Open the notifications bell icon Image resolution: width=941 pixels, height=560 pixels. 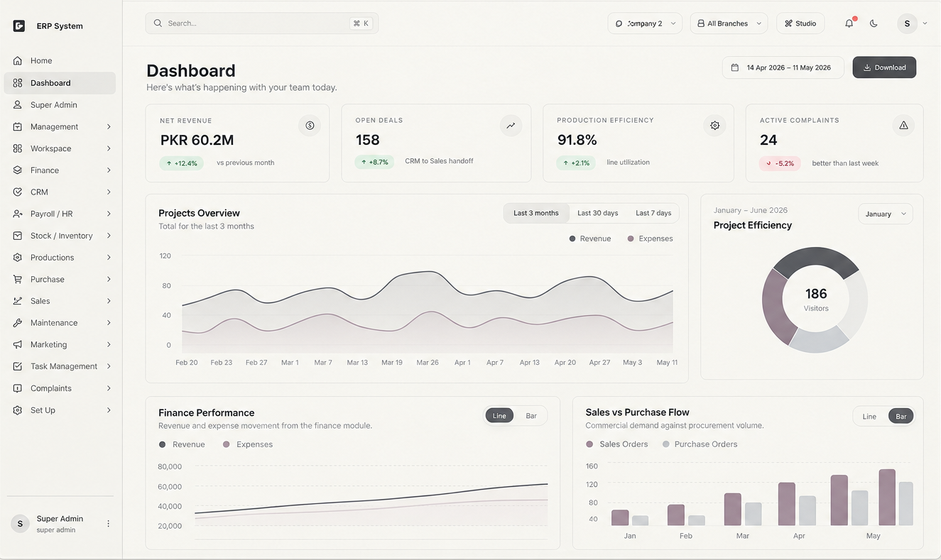tap(849, 23)
